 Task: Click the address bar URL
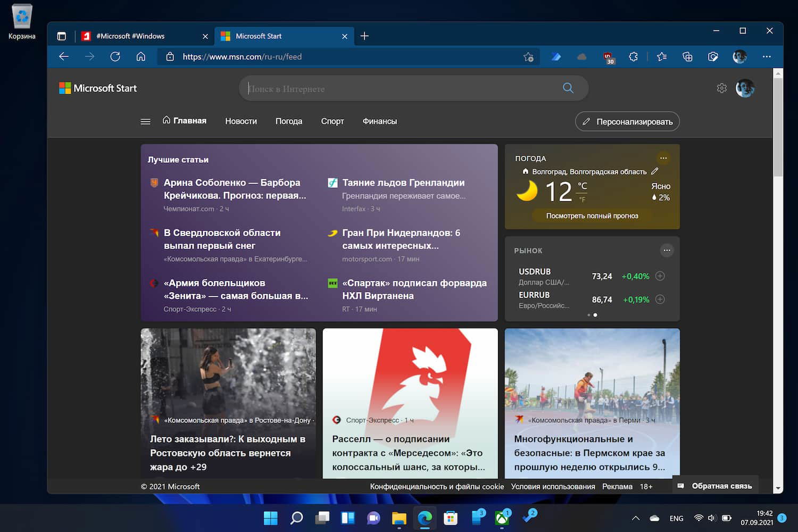[x=242, y=57]
